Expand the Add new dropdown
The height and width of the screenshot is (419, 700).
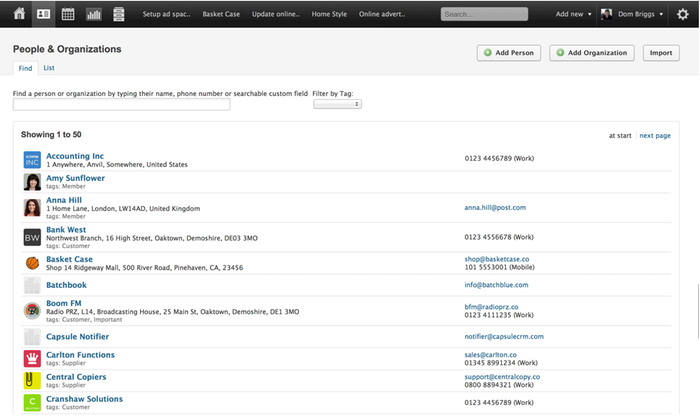click(573, 14)
